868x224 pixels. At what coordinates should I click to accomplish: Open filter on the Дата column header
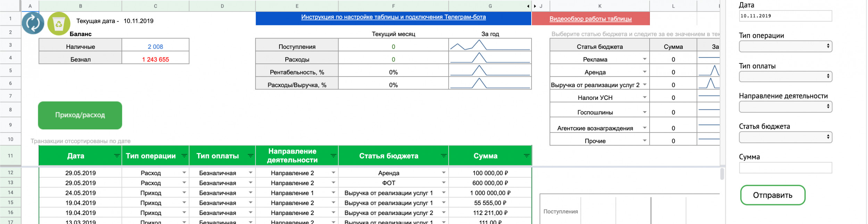[117, 156]
